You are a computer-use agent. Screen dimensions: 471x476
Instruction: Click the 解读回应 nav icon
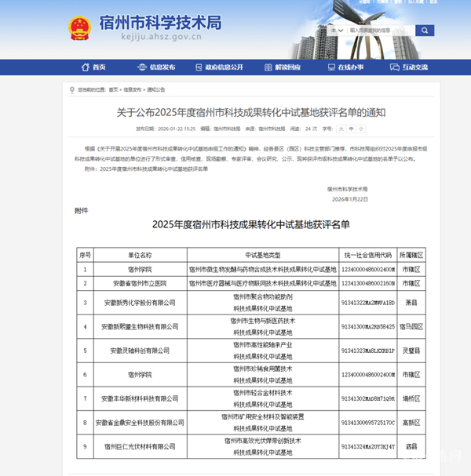click(x=268, y=67)
